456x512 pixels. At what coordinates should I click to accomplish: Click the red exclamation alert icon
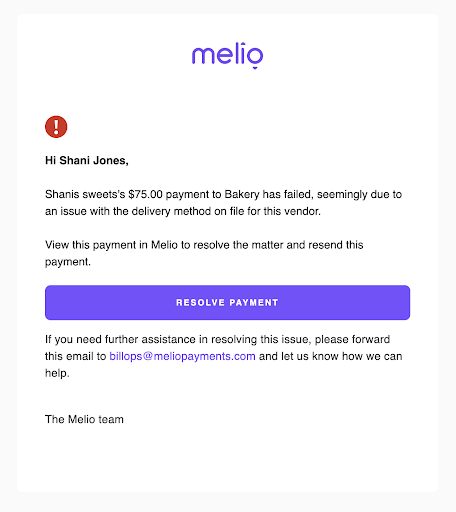[x=56, y=127]
